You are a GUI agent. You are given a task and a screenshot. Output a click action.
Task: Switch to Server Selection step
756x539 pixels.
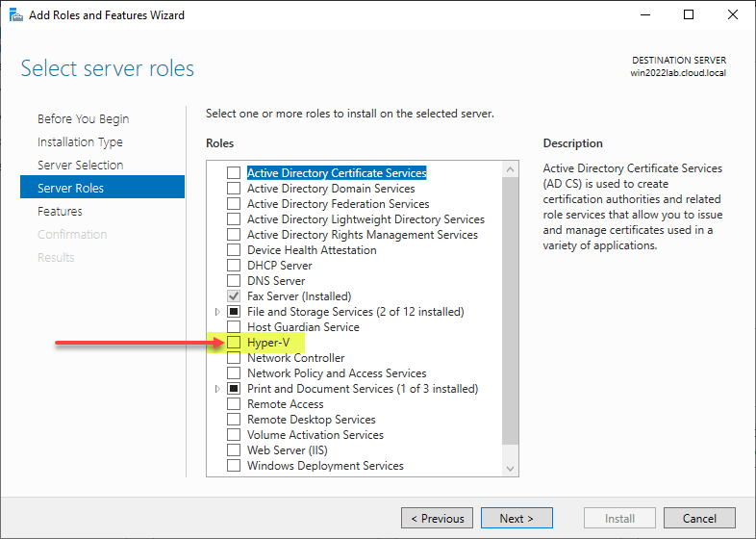click(x=81, y=165)
